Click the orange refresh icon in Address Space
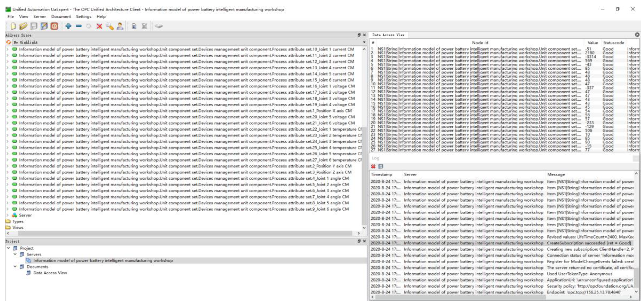 [9, 42]
